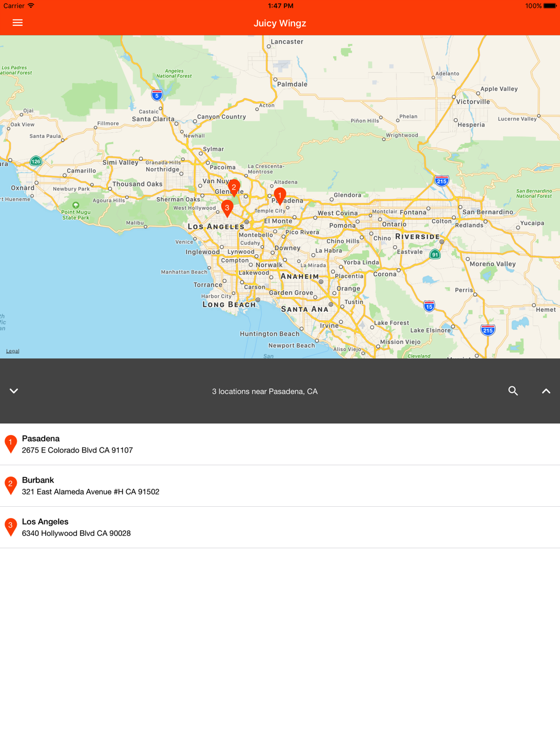Tap the pin icon beside Burbank listing
This screenshot has width=560, height=747.
click(x=11, y=485)
